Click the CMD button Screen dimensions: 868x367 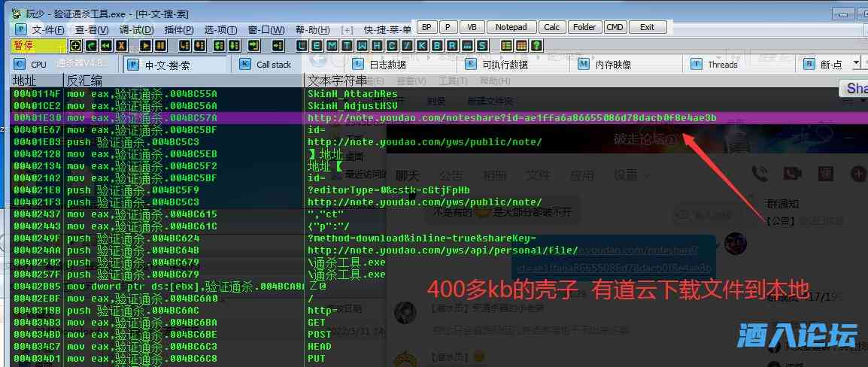point(615,27)
